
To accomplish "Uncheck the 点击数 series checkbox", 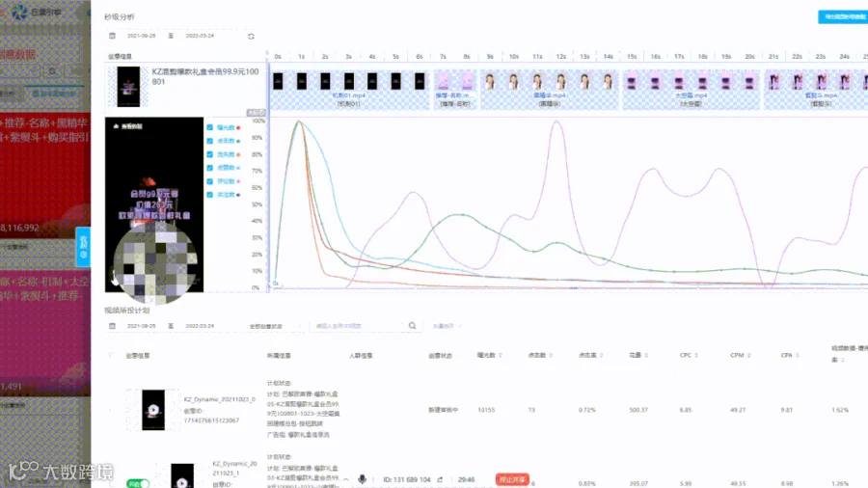I will (210, 141).
